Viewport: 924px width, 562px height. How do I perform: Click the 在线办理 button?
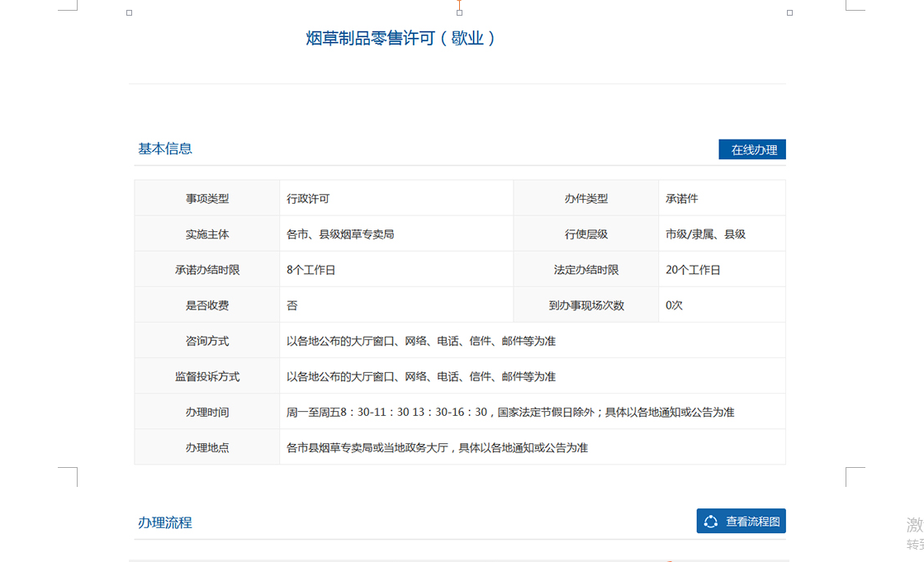click(x=752, y=149)
